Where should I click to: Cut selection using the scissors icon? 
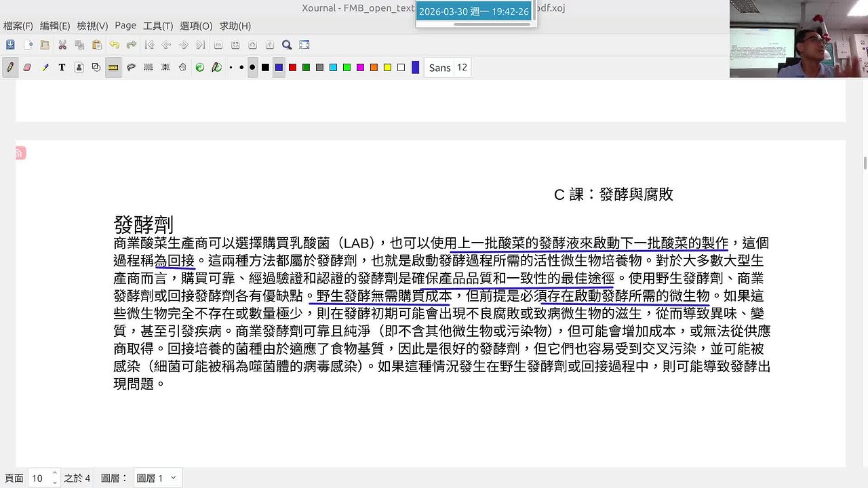tap(62, 45)
